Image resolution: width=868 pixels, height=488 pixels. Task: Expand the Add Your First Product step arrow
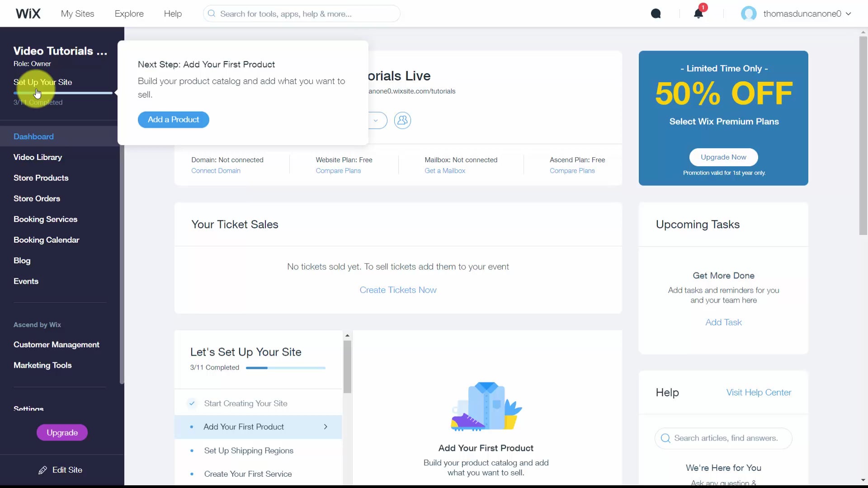pos(325,427)
